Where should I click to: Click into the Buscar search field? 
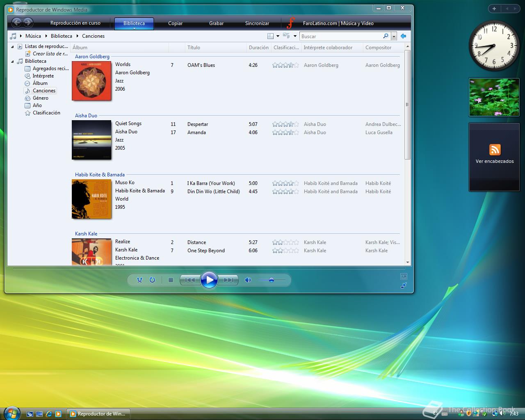pyautogui.click(x=341, y=36)
